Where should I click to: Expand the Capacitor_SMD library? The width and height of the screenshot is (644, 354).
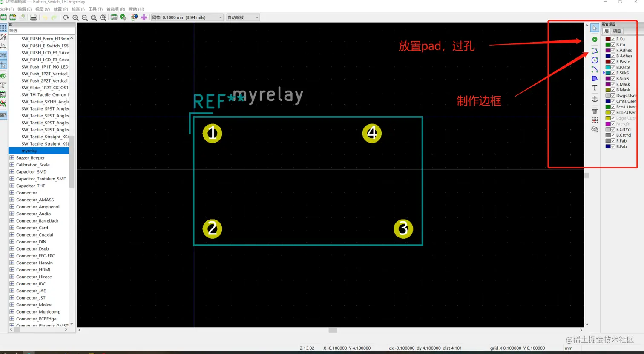(x=12, y=172)
